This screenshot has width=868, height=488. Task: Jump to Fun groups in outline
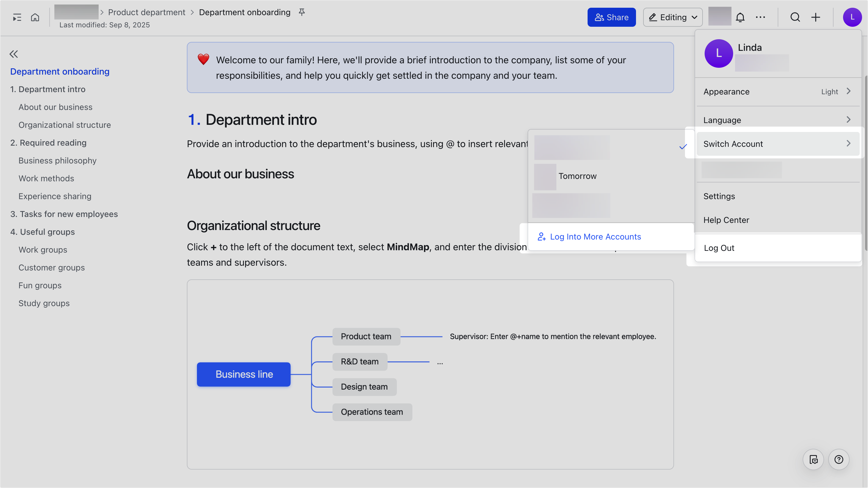pos(40,285)
